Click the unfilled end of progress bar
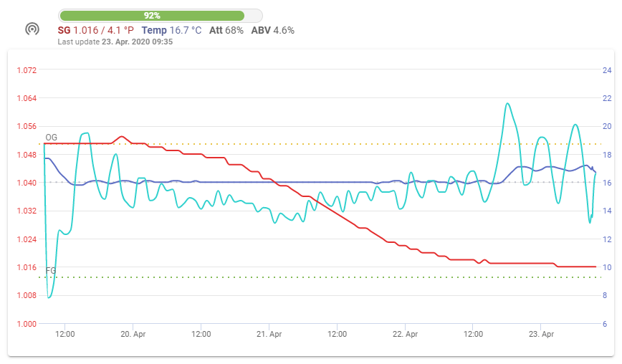Viewport: 622px width, 364px height. point(254,15)
